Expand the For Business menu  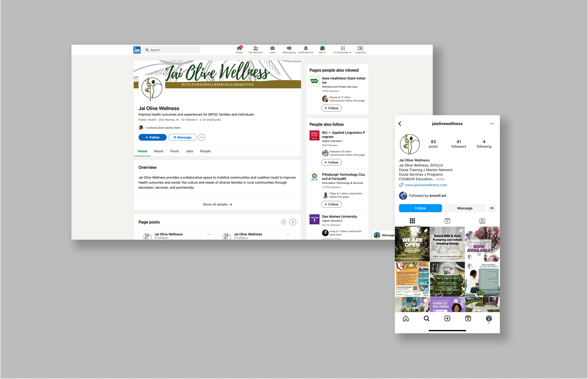(342, 50)
